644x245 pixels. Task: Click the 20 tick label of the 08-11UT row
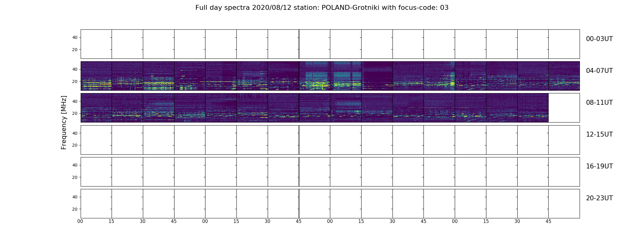click(x=75, y=113)
